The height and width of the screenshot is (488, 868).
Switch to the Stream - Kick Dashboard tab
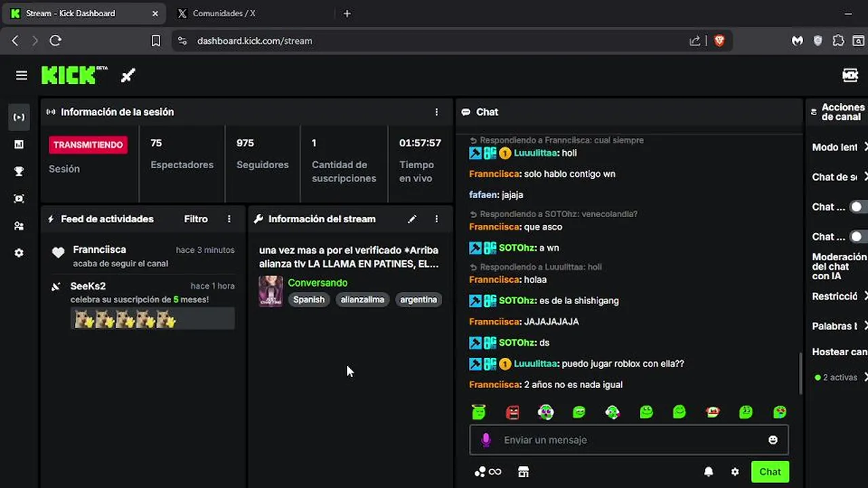coord(85,14)
